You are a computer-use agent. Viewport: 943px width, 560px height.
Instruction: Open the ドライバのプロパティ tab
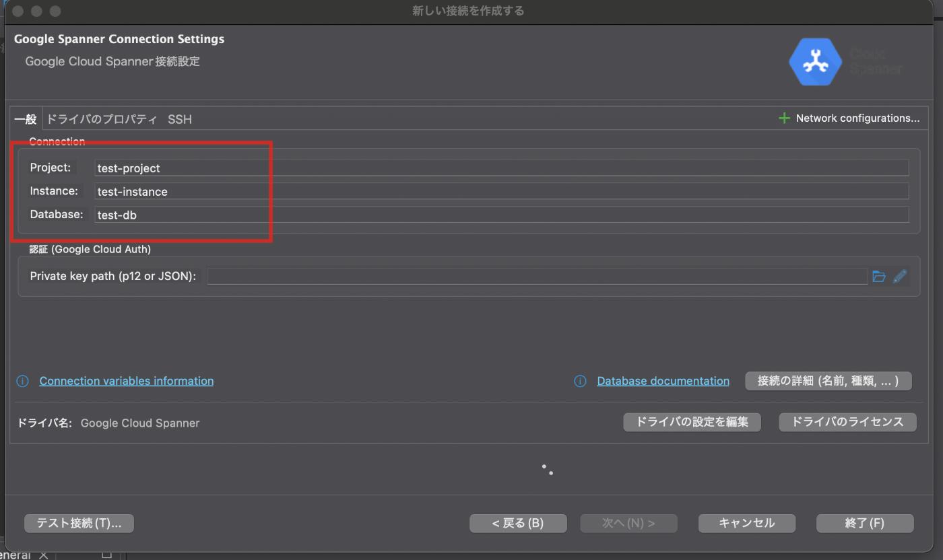point(102,119)
